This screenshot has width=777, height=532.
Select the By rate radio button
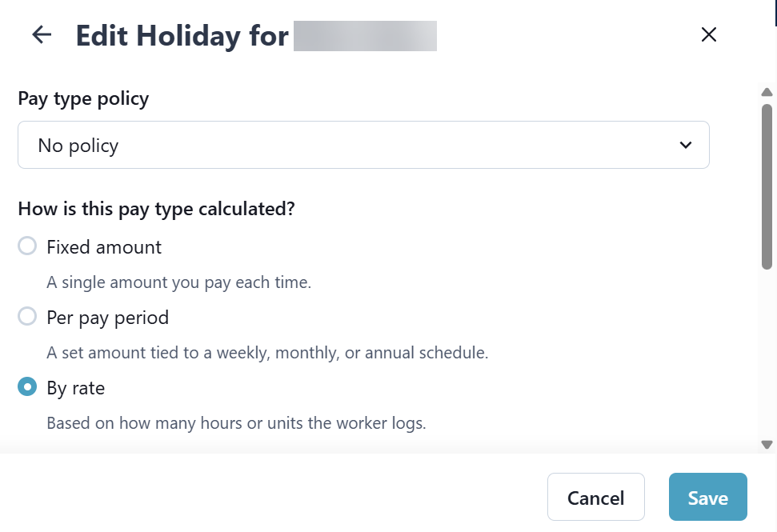(x=27, y=387)
